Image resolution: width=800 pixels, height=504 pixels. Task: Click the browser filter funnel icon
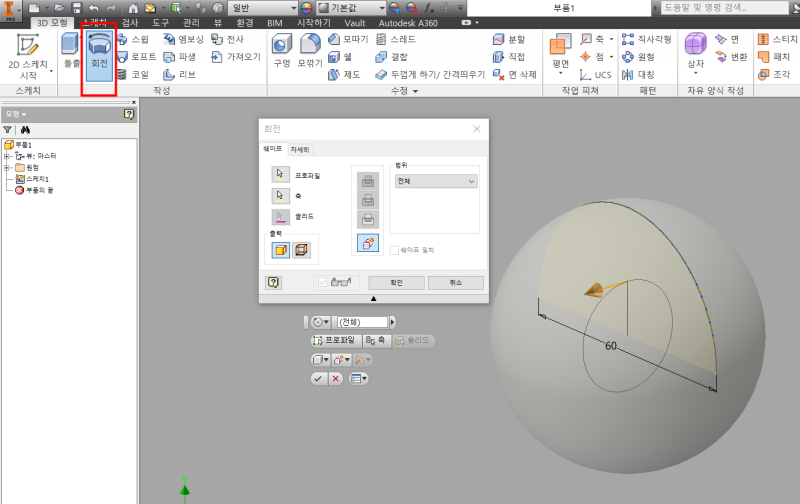(8, 130)
